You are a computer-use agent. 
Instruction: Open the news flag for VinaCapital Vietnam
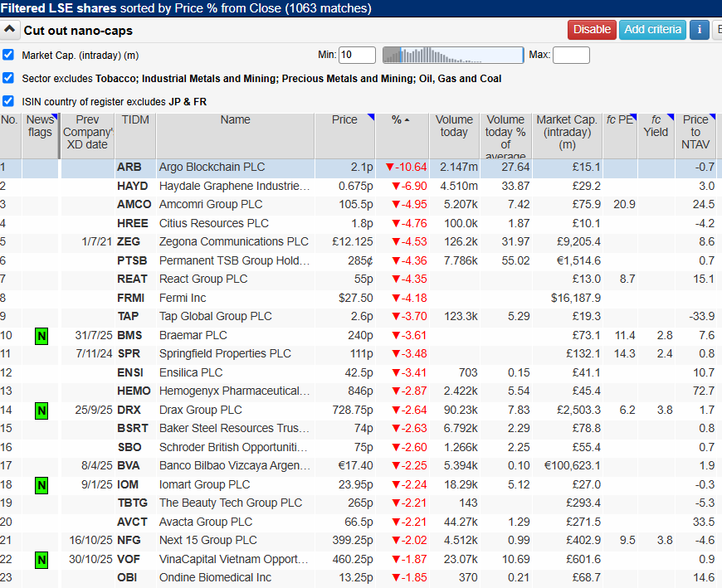pyautogui.click(x=41, y=560)
